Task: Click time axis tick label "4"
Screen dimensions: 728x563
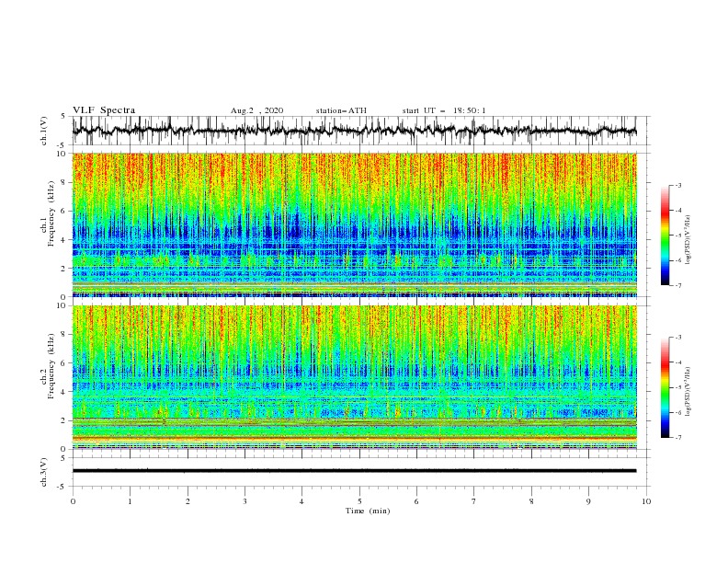Action: pyautogui.click(x=301, y=501)
